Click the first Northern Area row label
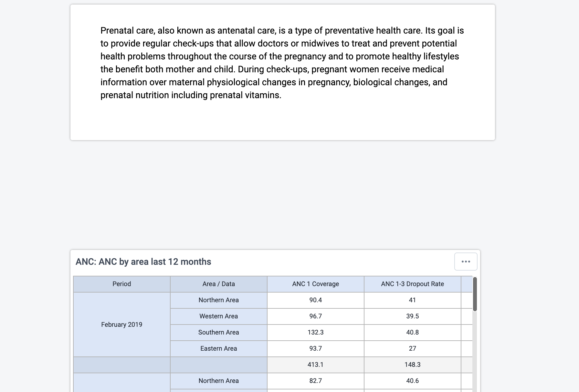Screen dimensions: 579x392 [x=219, y=300]
